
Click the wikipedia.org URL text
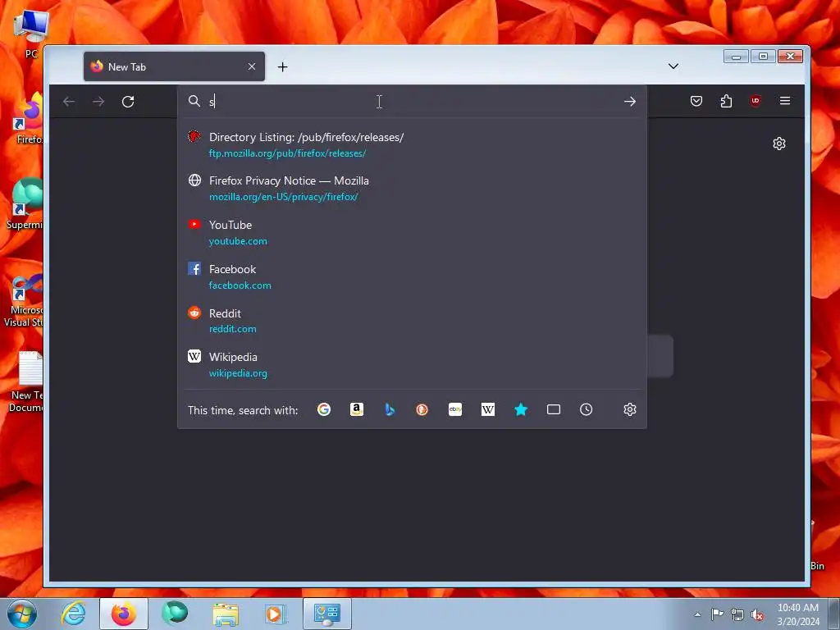(x=238, y=373)
